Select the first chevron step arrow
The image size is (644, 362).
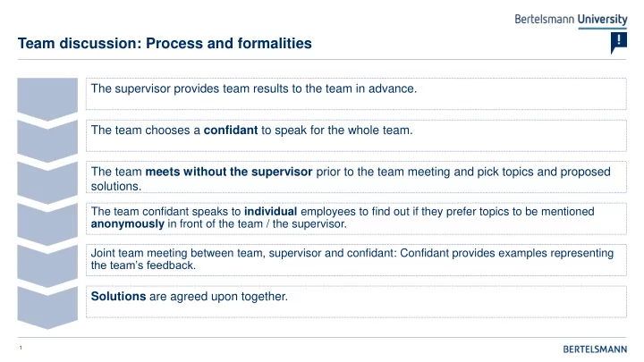click(x=47, y=99)
